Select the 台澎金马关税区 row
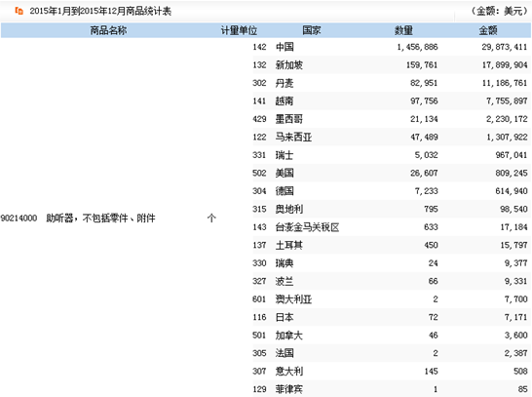This screenshot has width=532, height=397. point(391,227)
